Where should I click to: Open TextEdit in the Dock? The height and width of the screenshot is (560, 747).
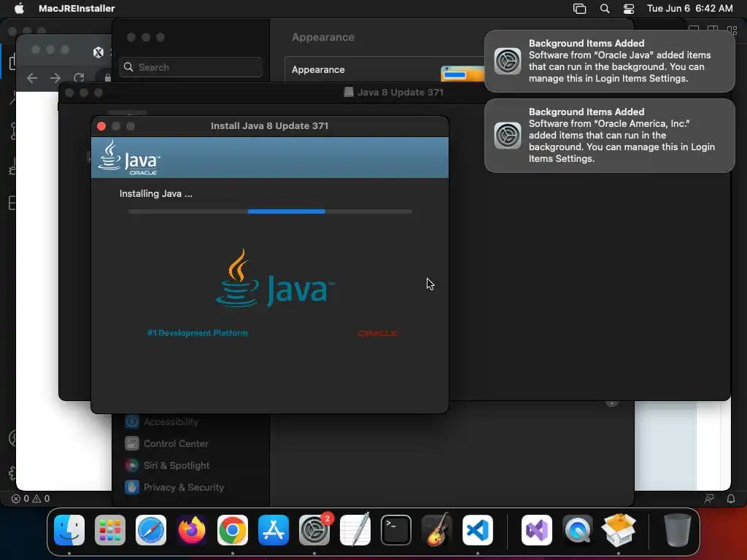click(355, 530)
